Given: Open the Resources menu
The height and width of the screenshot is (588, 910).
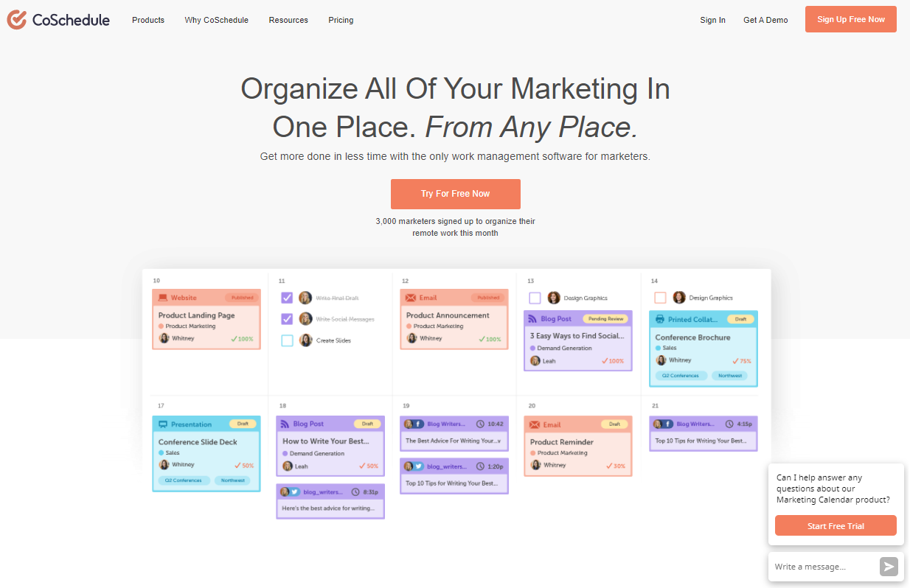Looking at the screenshot, I should [x=288, y=20].
